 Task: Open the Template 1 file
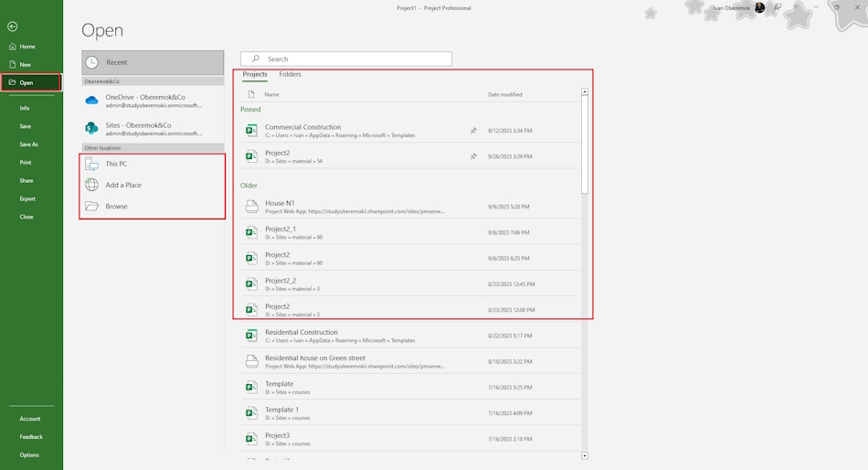[410, 413]
